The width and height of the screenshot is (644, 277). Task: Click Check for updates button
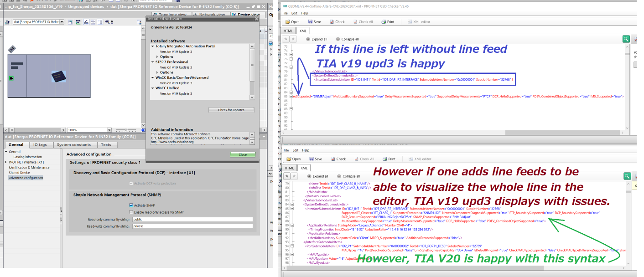[x=231, y=110]
